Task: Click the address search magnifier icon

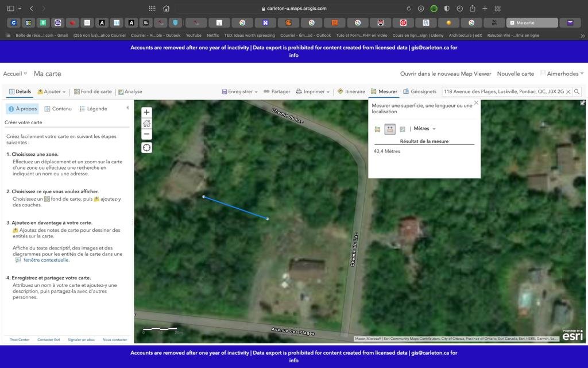Action: 577,91
